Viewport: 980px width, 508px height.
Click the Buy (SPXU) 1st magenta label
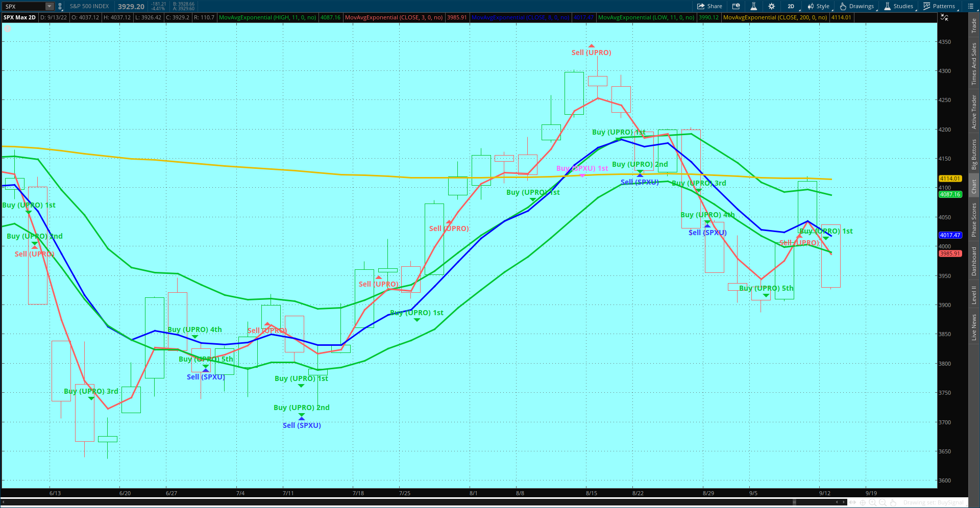point(582,168)
